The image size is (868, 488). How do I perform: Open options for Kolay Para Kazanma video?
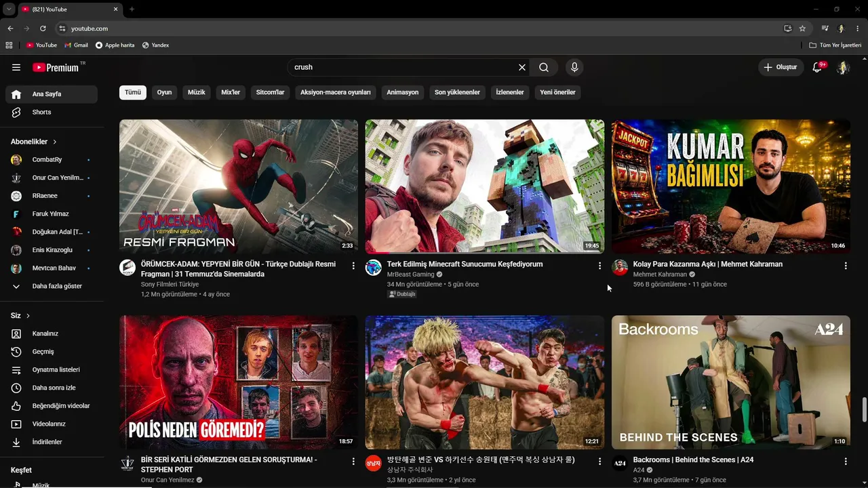point(846,266)
